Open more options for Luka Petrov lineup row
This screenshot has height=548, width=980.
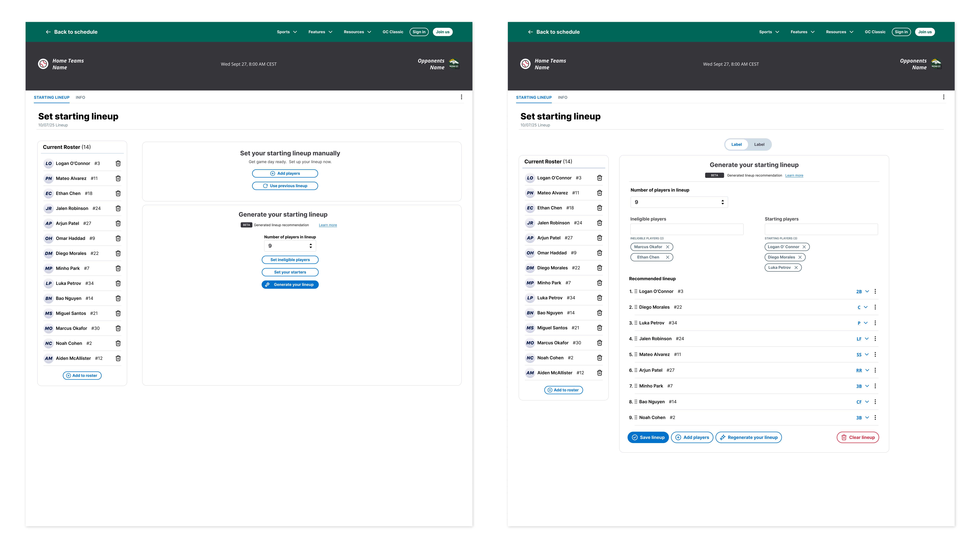point(875,323)
